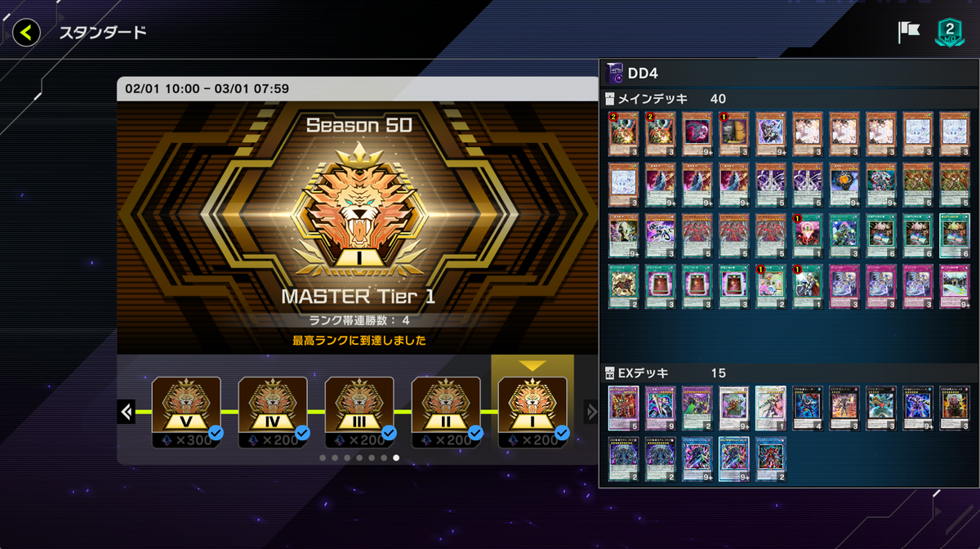Viewport: 980px width, 549px height.
Task: Open the green shield badge icon
Action: point(950,32)
